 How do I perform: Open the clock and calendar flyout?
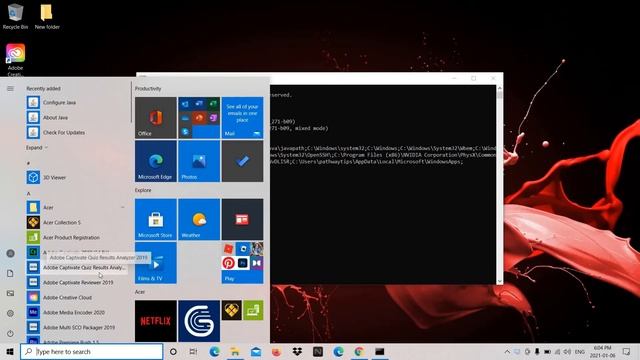point(602,351)
